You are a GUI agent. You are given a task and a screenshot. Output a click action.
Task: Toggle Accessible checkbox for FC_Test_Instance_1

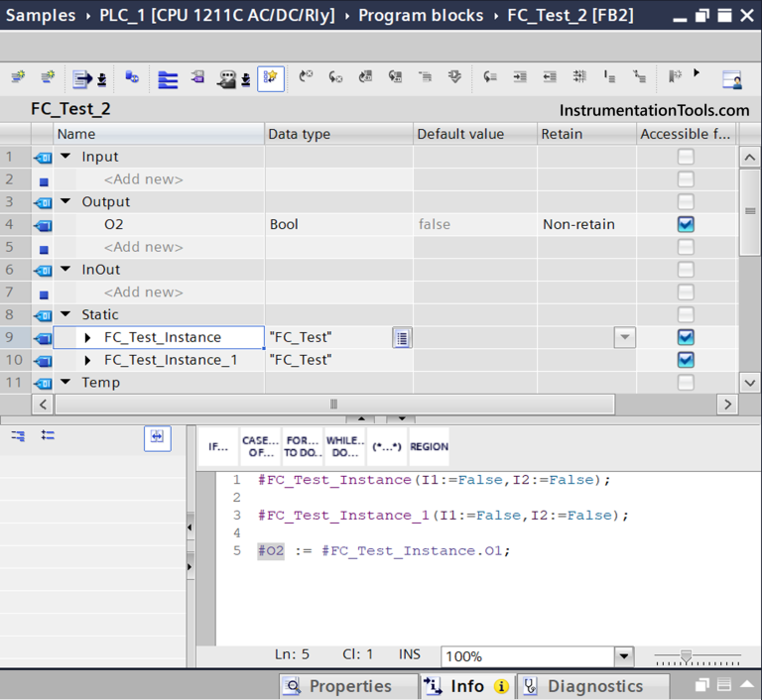pos(686,360)
